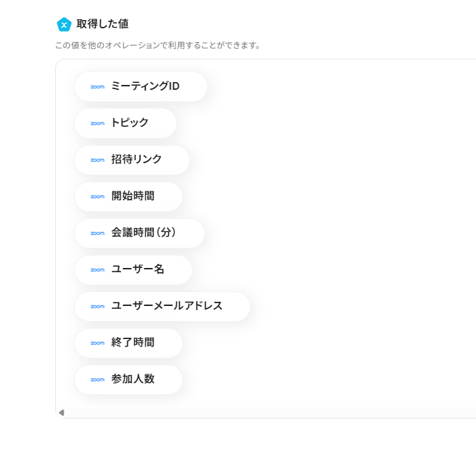Select the トピック value chip
This screenshot has width=476, height=451.
[x=129, y=124]
